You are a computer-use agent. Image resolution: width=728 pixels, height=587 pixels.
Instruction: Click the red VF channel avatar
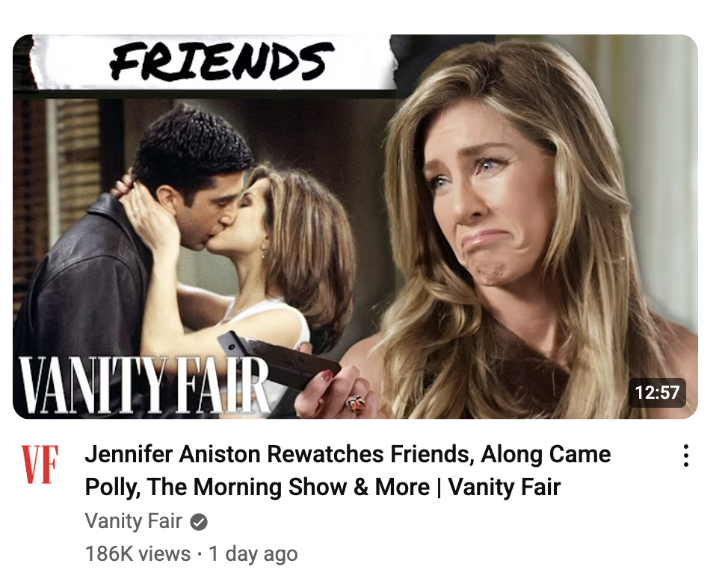point(40,464)
